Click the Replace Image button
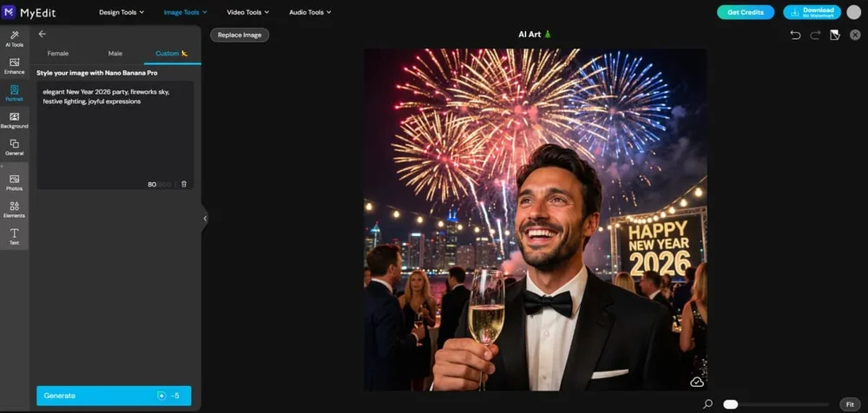The image size is (868, 413). point(240,35)
